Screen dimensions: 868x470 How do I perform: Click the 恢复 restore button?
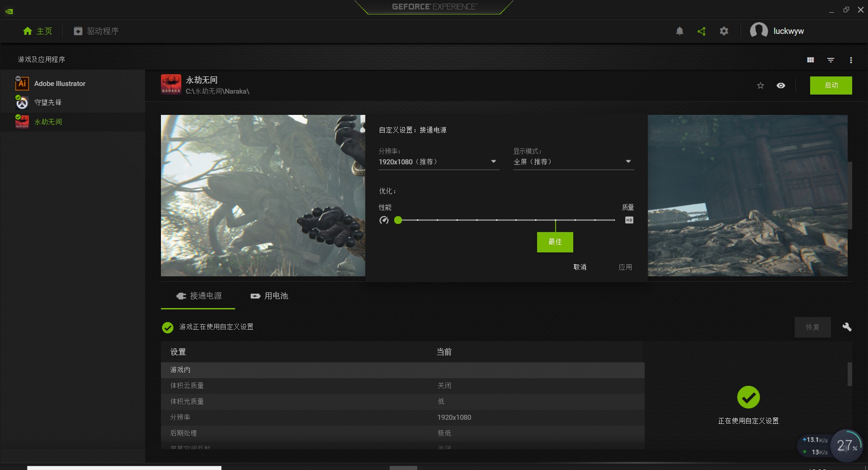(x=812, y=327)
